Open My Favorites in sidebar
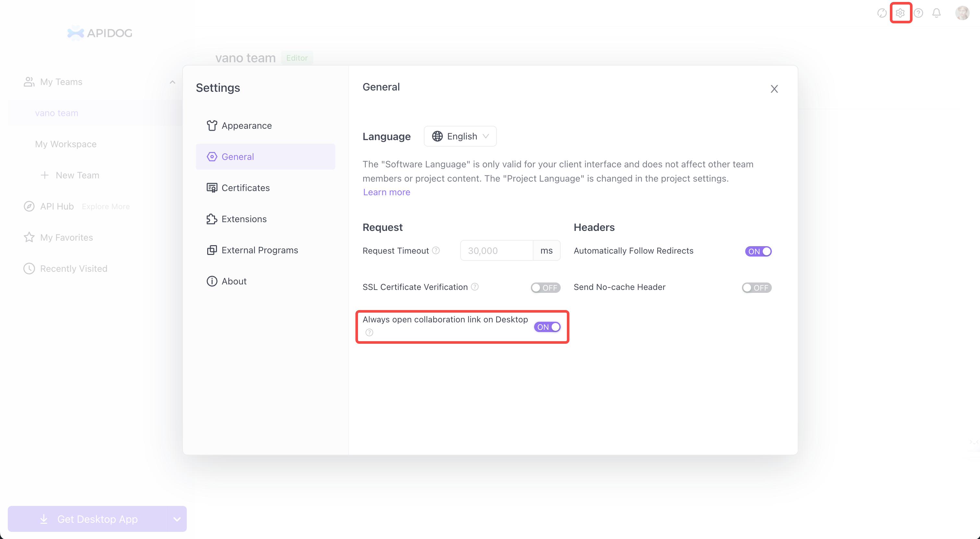 (66, 237)
